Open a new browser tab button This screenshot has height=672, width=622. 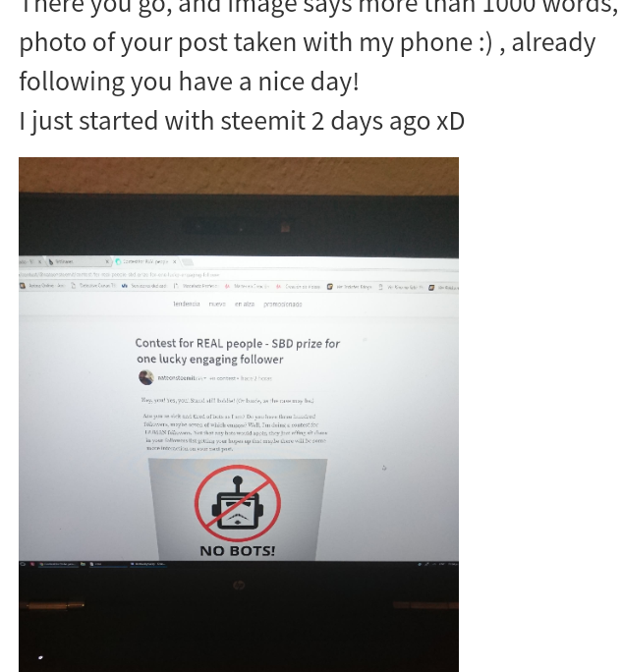[188, 262]
